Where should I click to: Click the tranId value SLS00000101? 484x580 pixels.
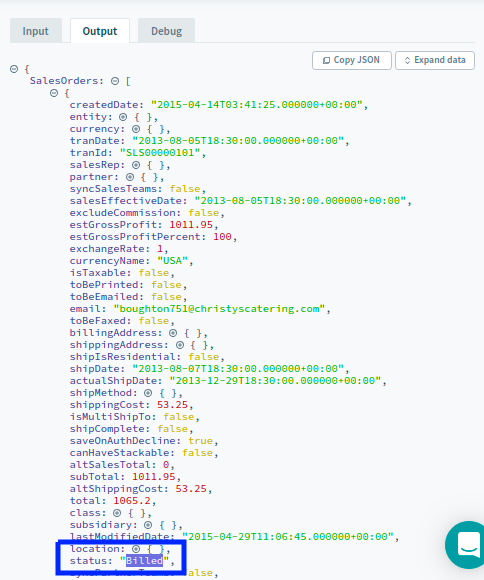tap(160, 153)
